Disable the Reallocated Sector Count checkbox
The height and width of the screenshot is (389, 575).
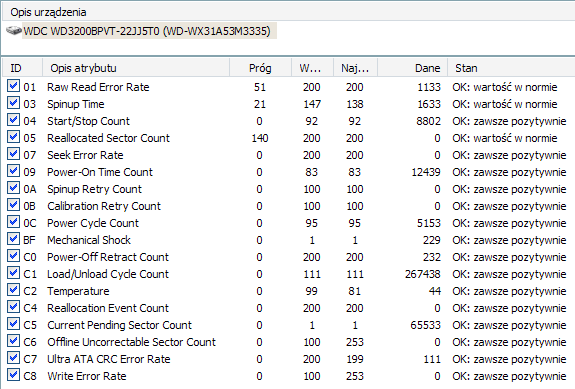(13, 137)
